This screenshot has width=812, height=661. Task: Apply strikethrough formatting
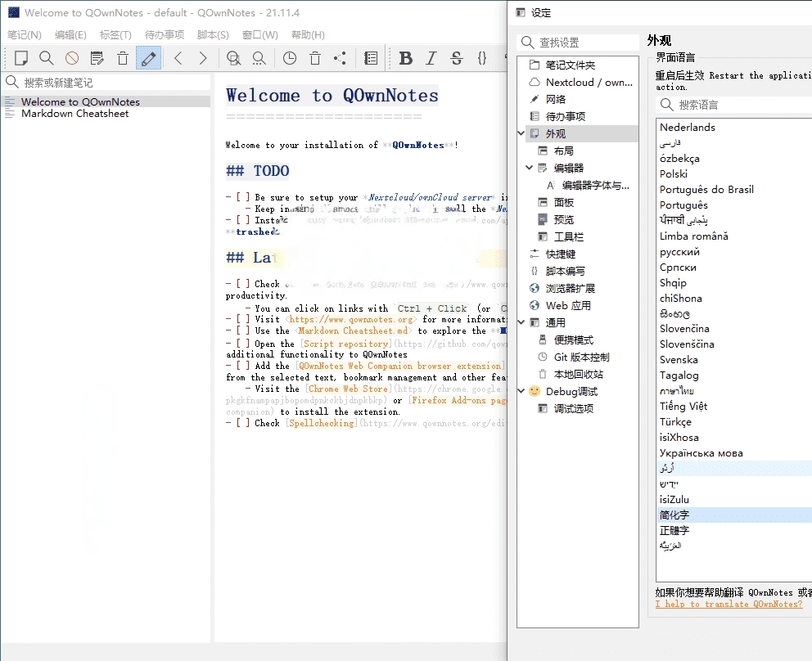[x=457, y=57]
